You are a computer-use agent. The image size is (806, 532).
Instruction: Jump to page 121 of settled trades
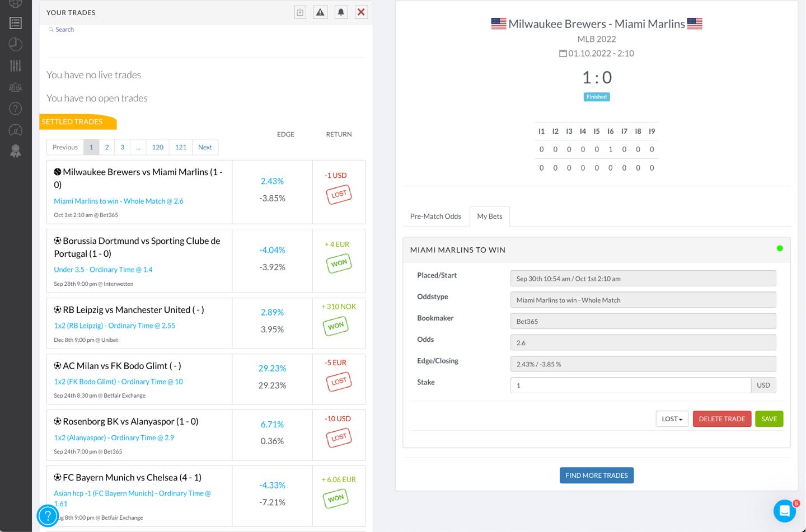click(180, 147)
